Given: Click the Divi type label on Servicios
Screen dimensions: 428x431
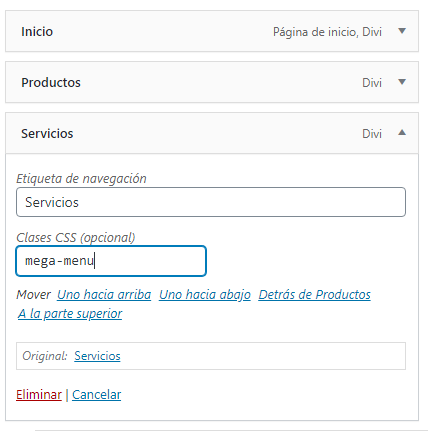Looking at the screenshot, I should click(372, 134).
